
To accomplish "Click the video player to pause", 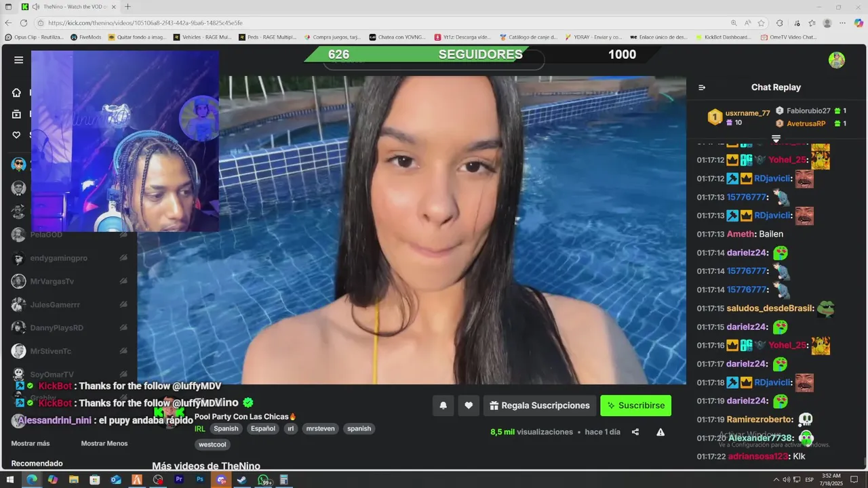I will coord(412,230).
